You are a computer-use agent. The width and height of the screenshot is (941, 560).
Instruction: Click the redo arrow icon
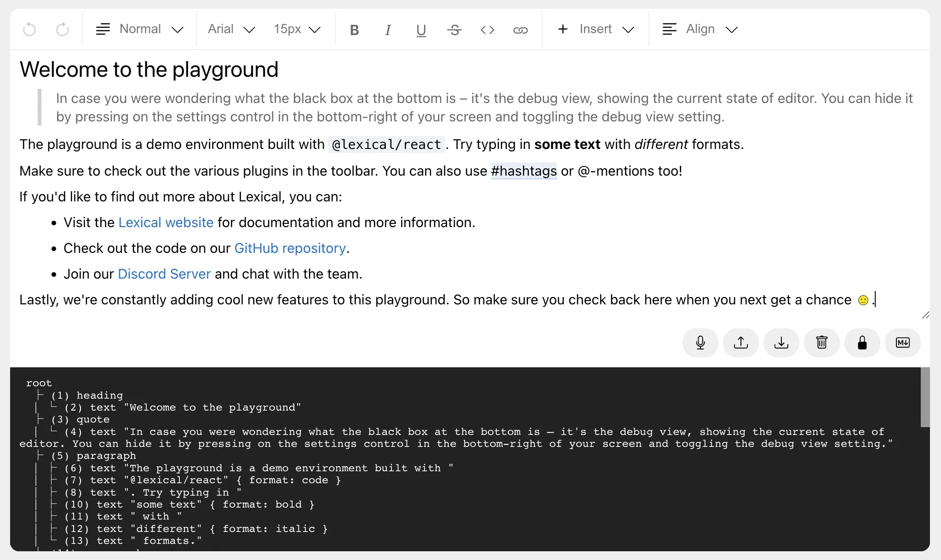click(63, 29)
